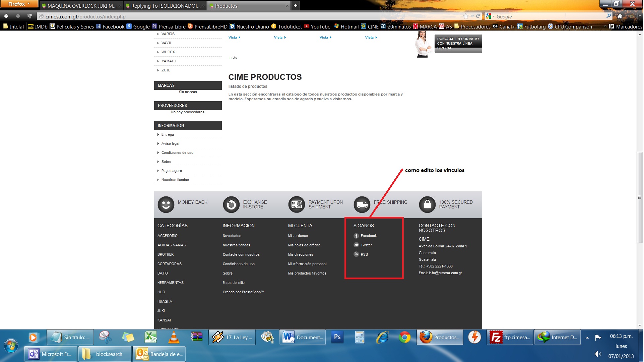The height and width of the screenshot is (362, 644).
Task: Click the Facebook icon under Siganos
Action: (356, 236)
